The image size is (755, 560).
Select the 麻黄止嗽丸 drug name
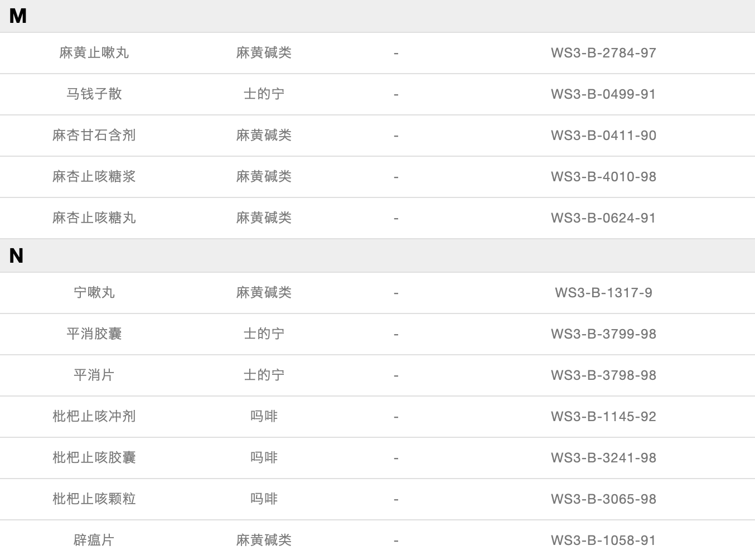point(94,53)
